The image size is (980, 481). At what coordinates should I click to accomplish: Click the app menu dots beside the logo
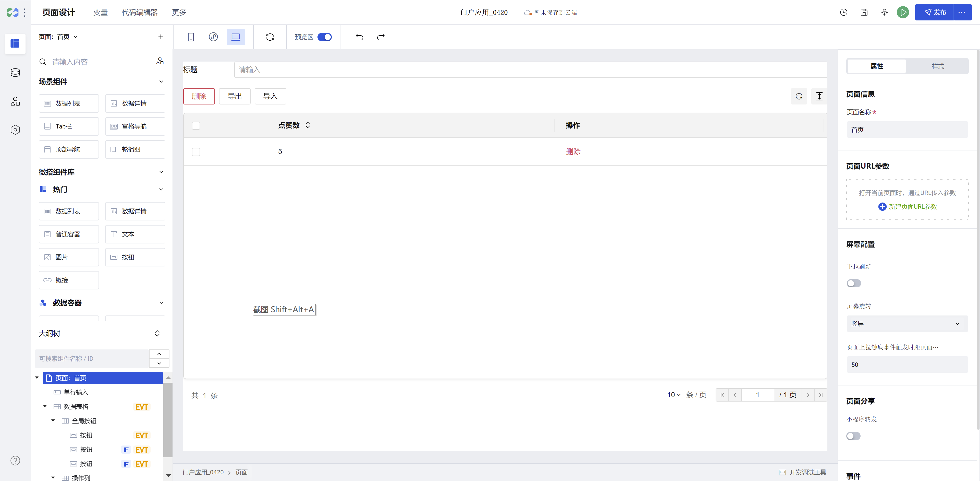tap(25, 13)
